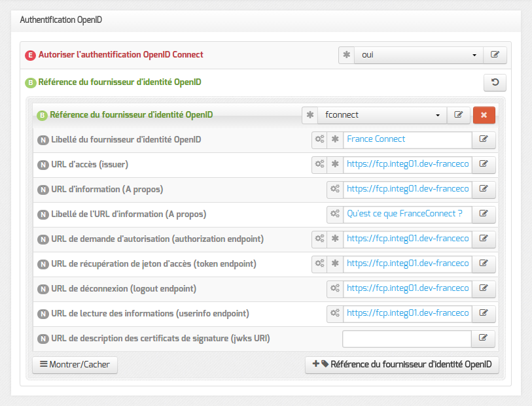
Task: Click edit icon next to the fconnect dropdown
Action: (458, 115)
